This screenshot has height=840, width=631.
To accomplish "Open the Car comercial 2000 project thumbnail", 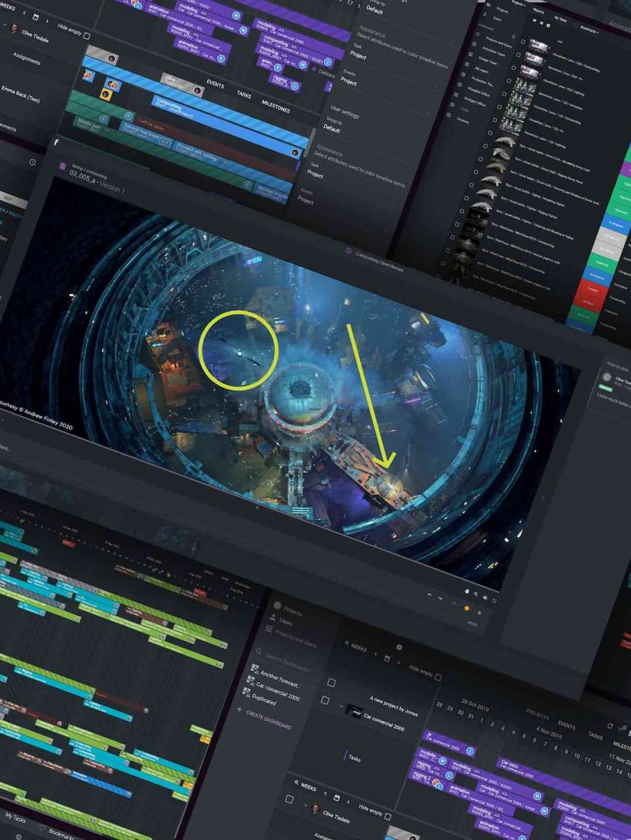I will pos(354,711).
